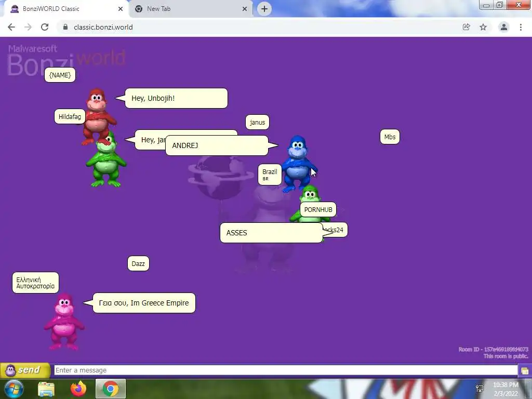Click the yellow folder icon beside message box
Screen dimensions: 532x399
[525, 370]
